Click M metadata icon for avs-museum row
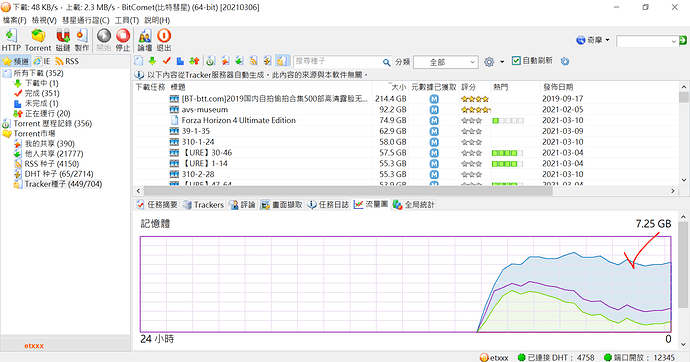Image resolution: width=690 pixels, height=362 pixels. coord(434,110)
